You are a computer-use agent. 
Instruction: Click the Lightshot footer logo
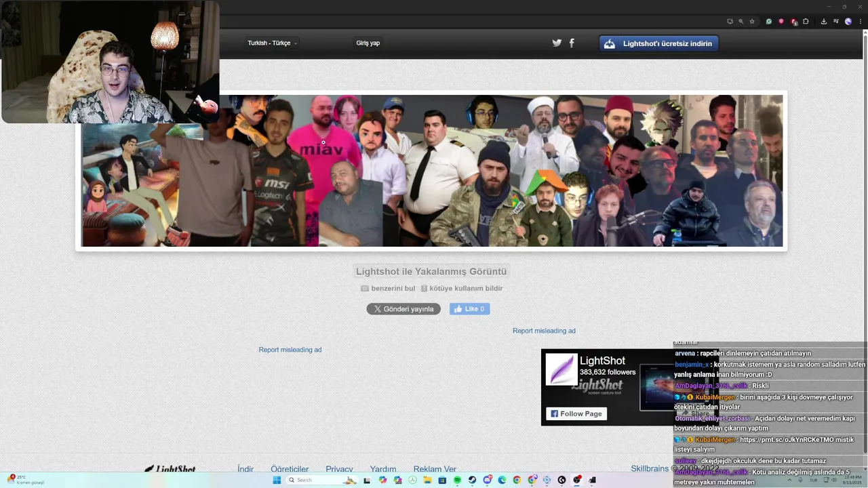pyautogui.click(x=170, y=469)
